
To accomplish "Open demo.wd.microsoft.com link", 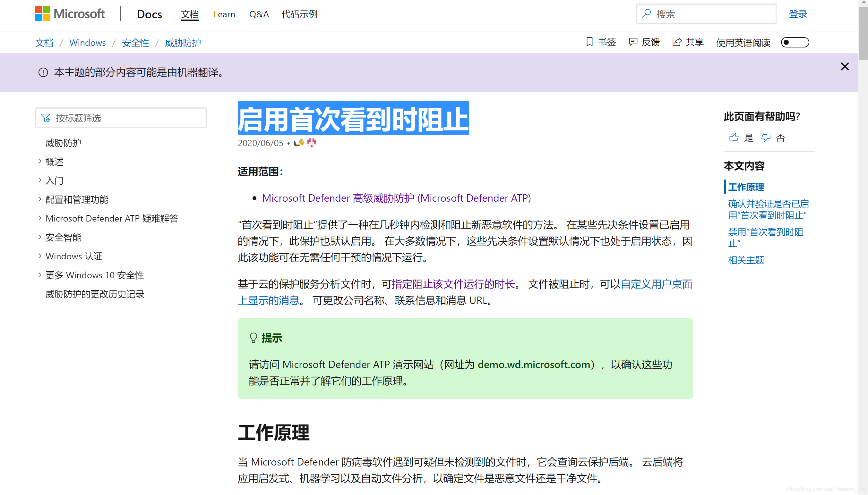I will 534,364.
